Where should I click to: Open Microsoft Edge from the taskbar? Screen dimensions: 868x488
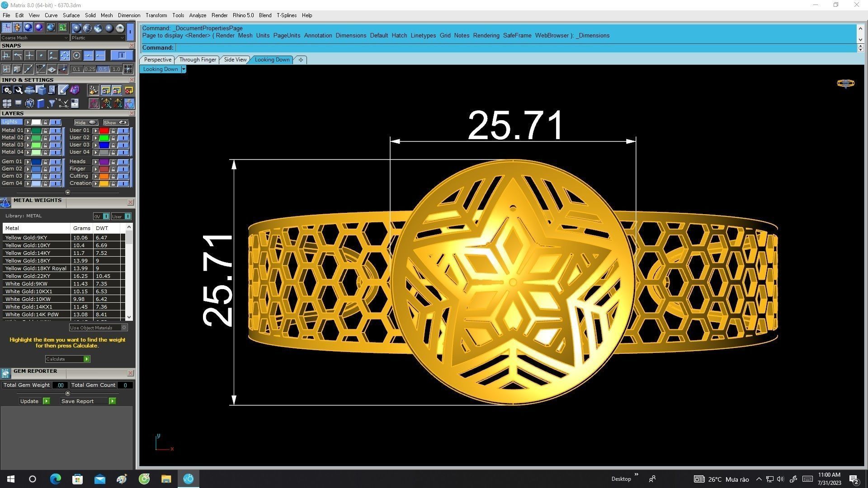pyautogui.click(x=55, y=479)
